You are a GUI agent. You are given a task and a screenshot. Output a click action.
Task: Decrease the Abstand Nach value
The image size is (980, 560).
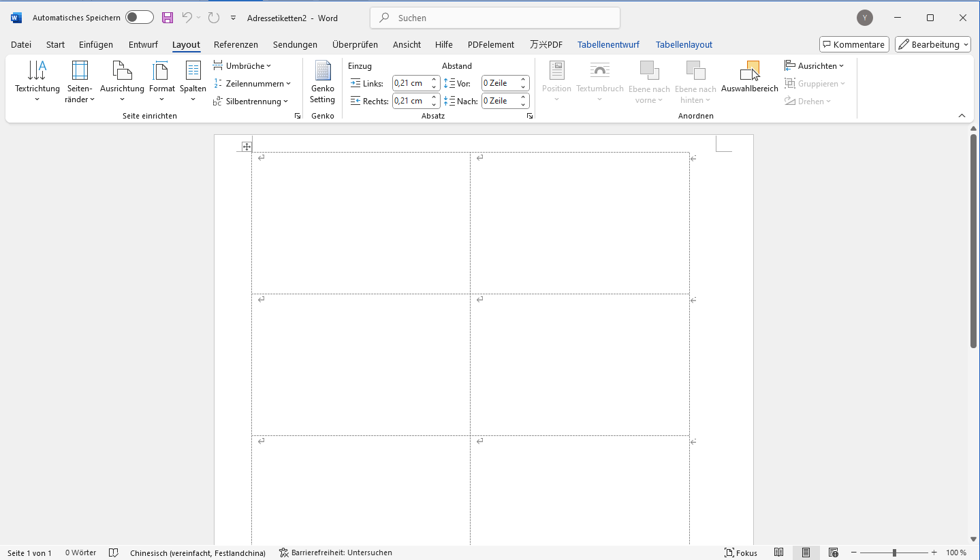click(x=524, y=105)
